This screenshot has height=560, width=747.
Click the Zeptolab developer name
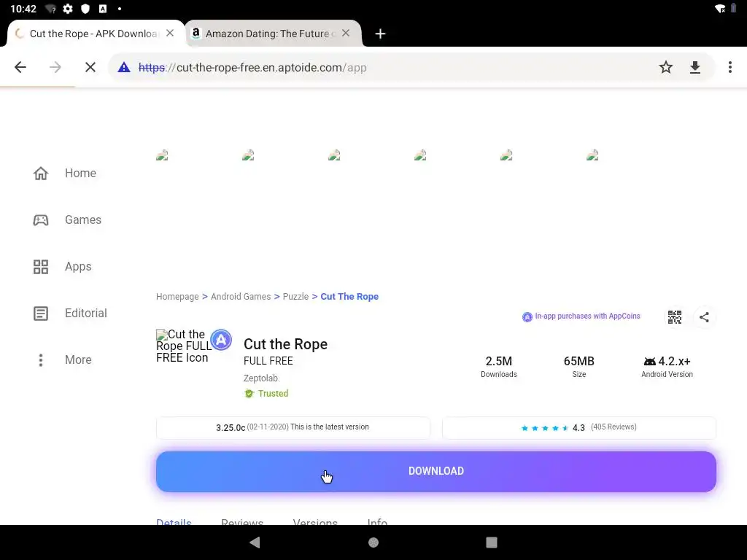coord(260,378)
